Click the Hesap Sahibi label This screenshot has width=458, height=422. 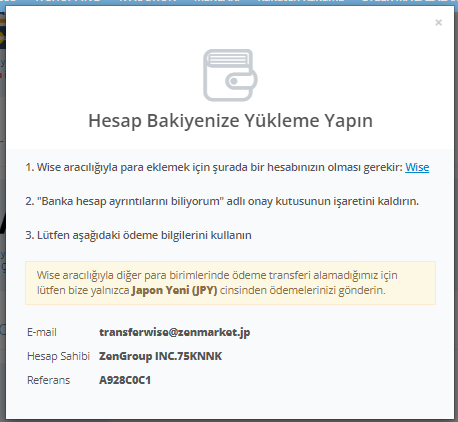pos(58,356)
